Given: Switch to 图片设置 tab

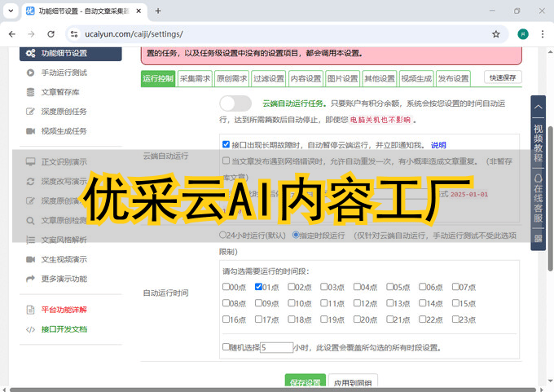Looking at the screenshot, I should [x=342, y=79].
